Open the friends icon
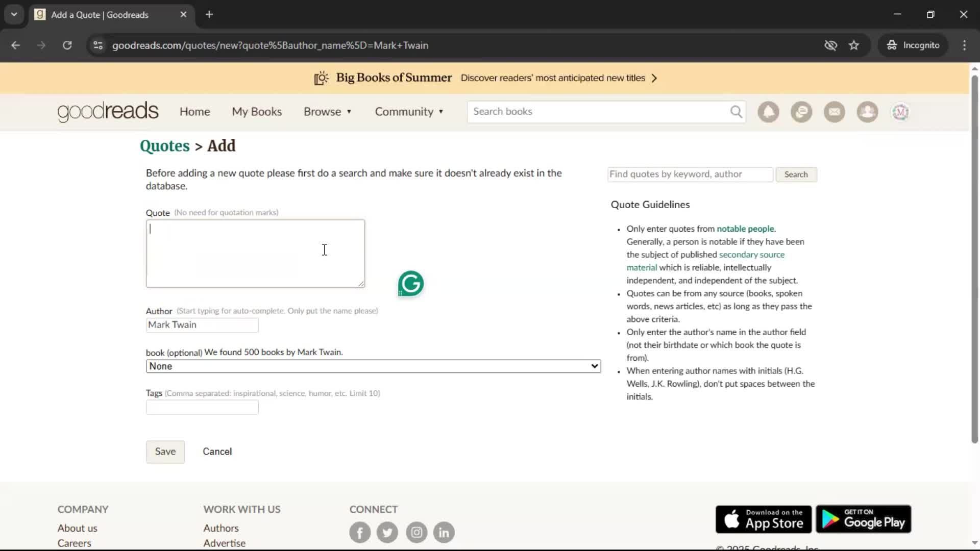The width and height of the screenshot is (980, 551). click(867, 112)
